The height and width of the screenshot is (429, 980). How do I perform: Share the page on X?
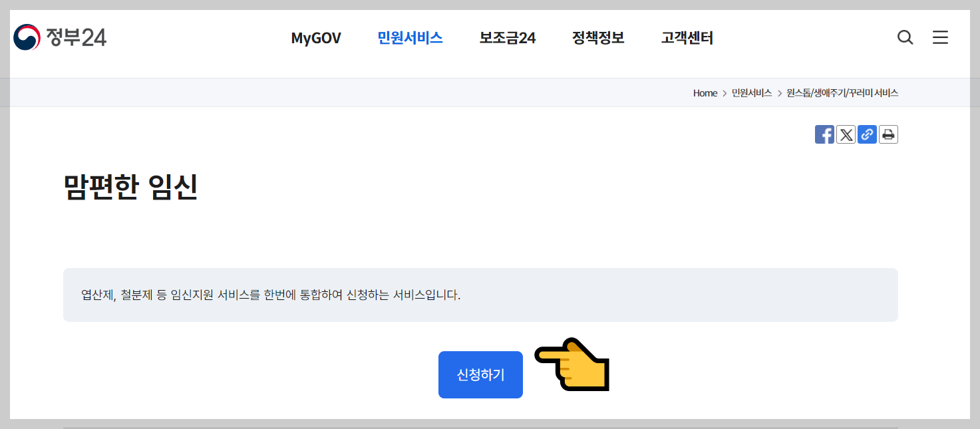(846, 134)
